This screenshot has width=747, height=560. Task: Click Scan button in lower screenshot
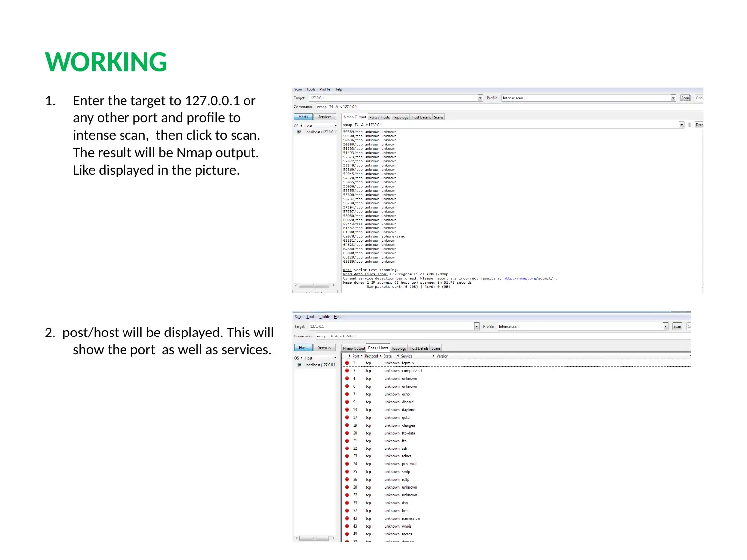coord(677,327)
